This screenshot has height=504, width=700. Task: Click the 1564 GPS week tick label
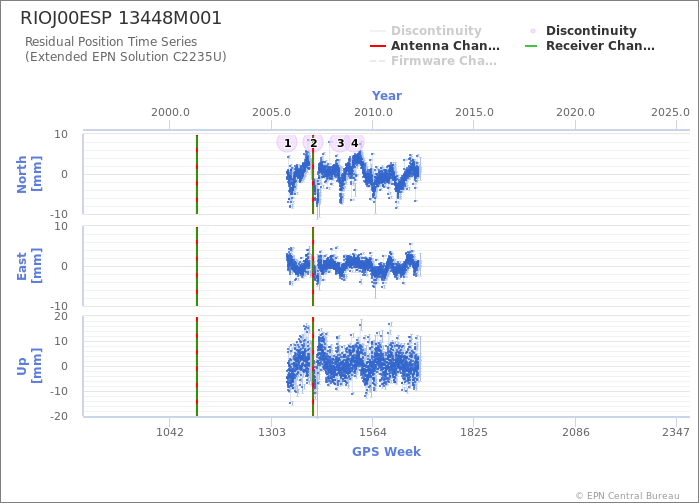(x=373, y=432)
